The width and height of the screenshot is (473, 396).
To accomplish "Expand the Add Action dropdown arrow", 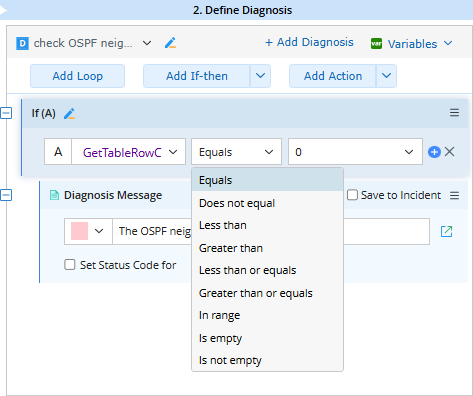I will (386, 76).
